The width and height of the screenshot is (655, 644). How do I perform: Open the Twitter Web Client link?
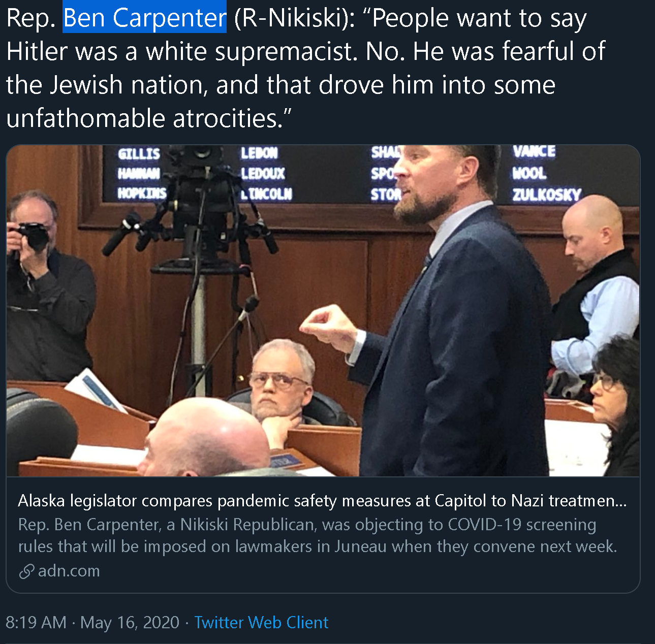pos(261,622)
